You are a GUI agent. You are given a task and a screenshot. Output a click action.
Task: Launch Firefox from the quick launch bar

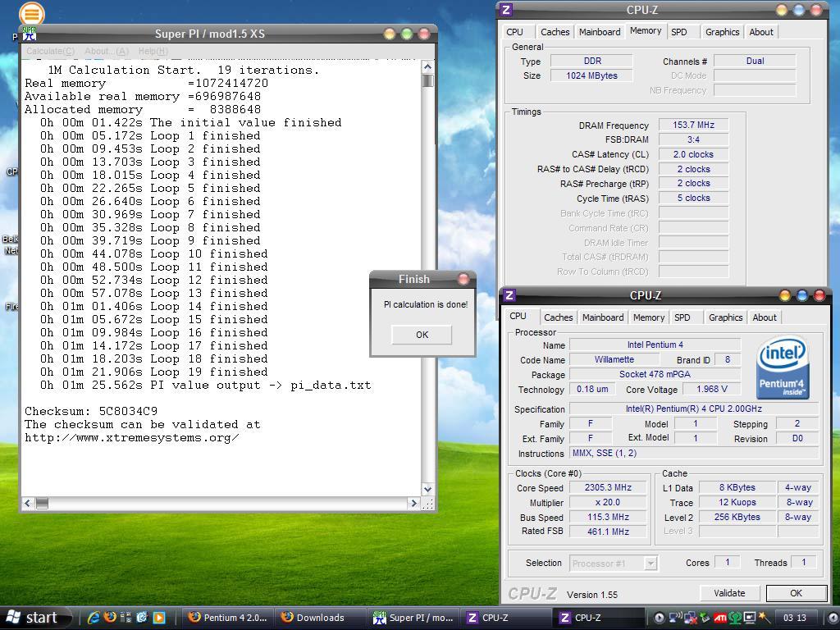pos(110,617)
